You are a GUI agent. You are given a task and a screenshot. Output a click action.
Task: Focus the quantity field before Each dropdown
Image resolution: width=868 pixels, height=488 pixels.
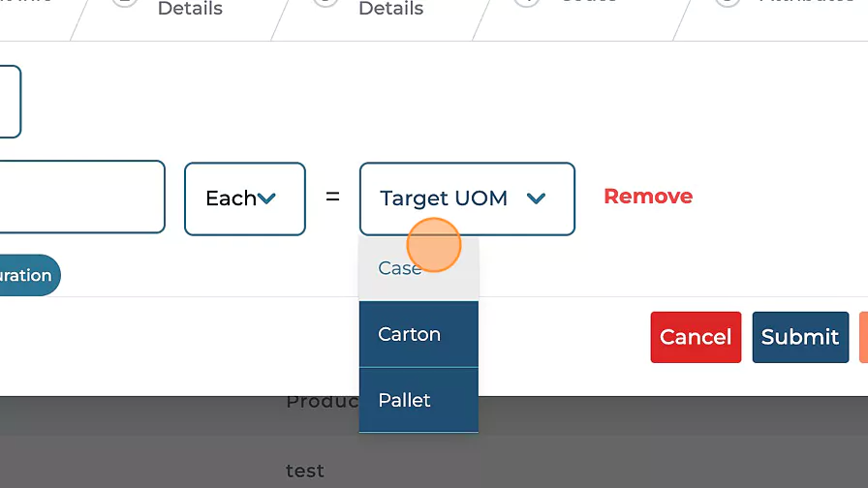pos(82,198)
